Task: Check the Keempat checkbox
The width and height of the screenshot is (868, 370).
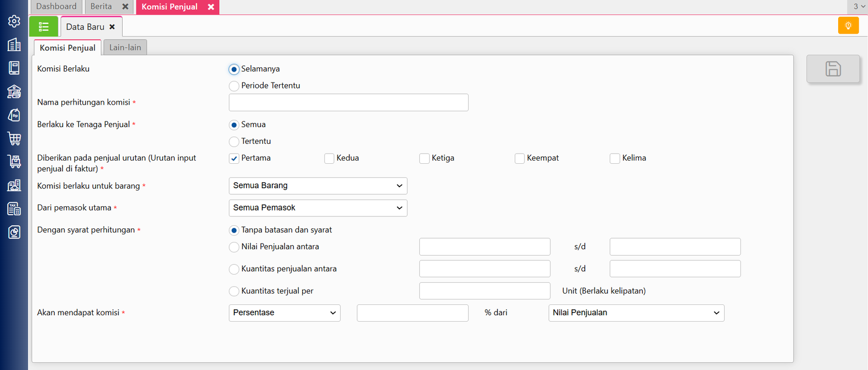Action: point(520,158)
